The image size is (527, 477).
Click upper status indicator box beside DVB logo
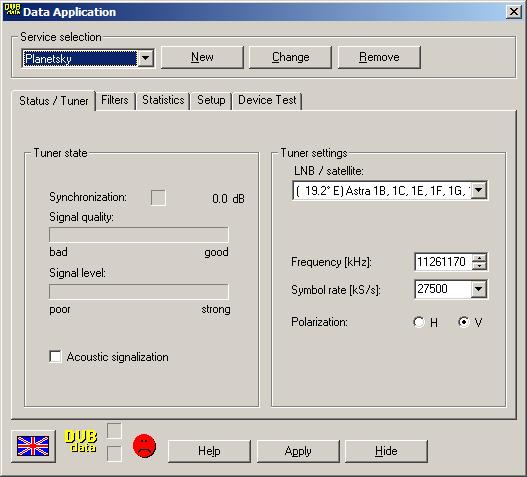click(114, 431)
